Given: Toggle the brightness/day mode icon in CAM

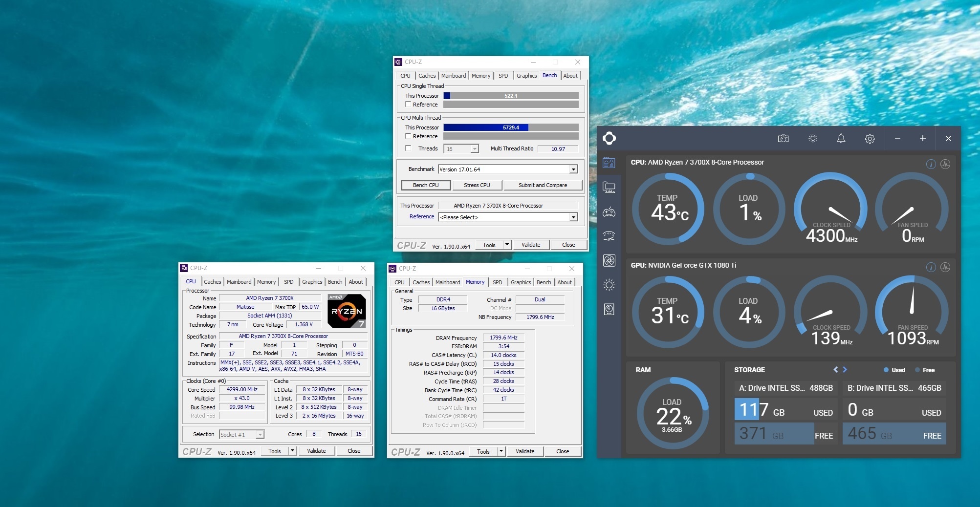Looking at the screenshot, I should click(813, 139).
